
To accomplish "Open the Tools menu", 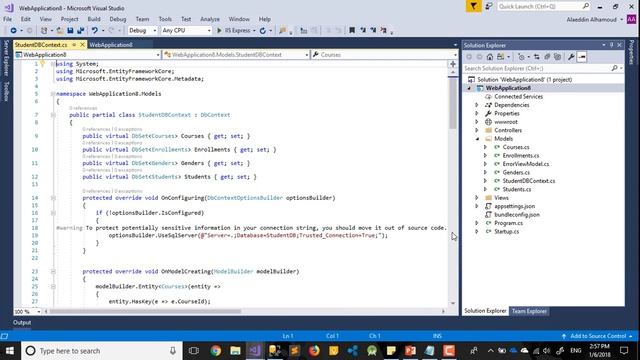I will coord(165,19).
